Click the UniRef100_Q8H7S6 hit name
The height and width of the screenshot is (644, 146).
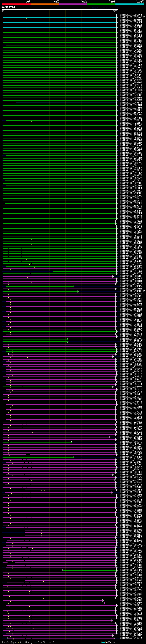pyautogui.click(x=131, y=249)
